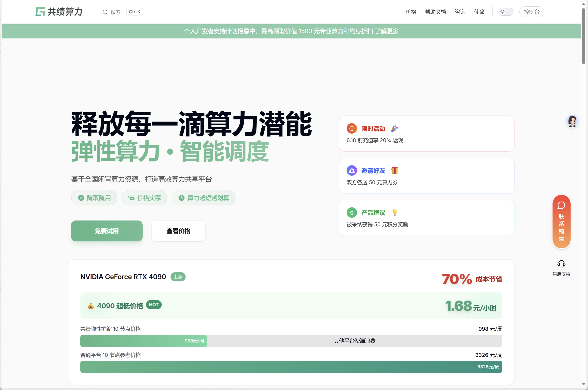Open the 价格 menu item
This screenshot has width=588, height=390.
(411, 12)
